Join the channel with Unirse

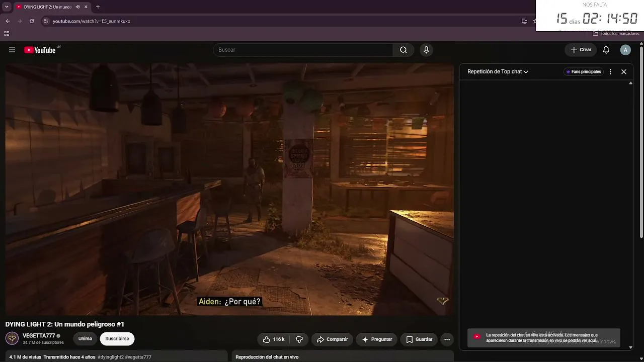(x=85, y=339)
